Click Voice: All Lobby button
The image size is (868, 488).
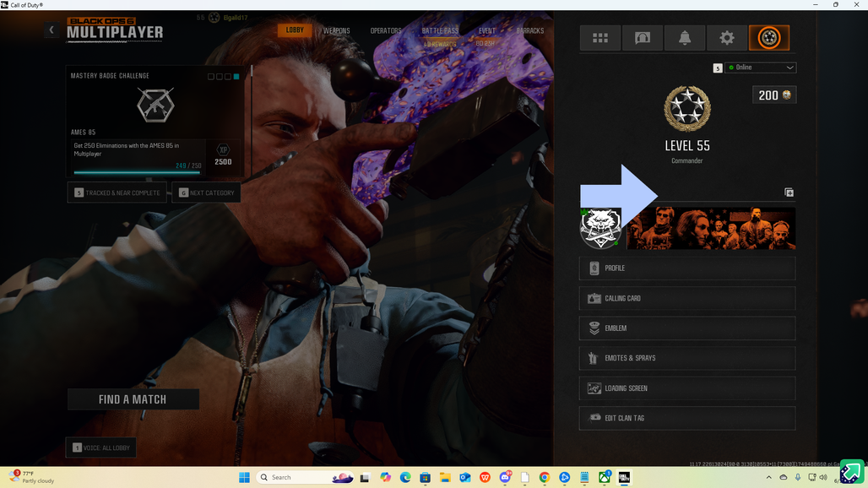(100, 447)
